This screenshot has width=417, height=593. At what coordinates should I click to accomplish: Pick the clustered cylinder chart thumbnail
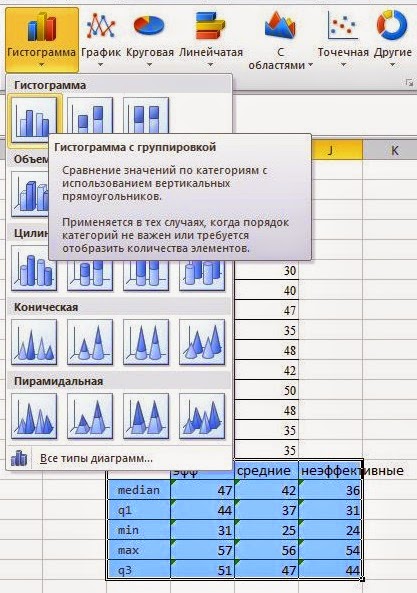34,269
